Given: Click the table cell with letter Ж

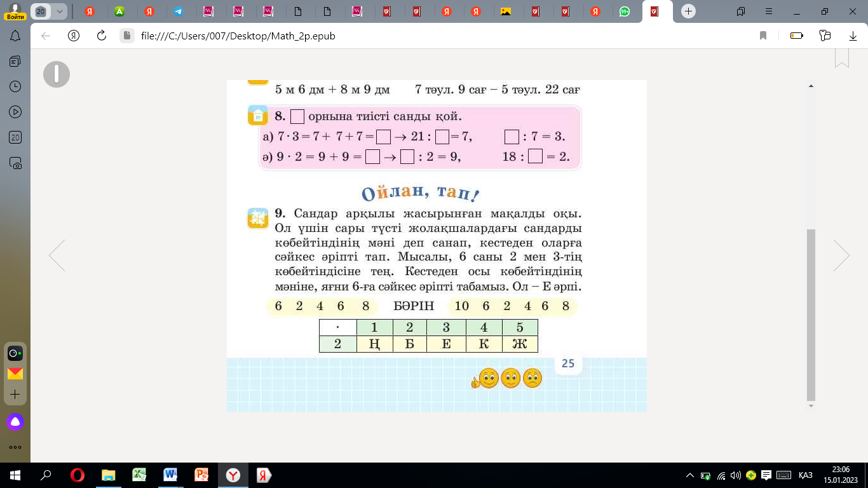Looking at the screenshot, I should (520, 344).
